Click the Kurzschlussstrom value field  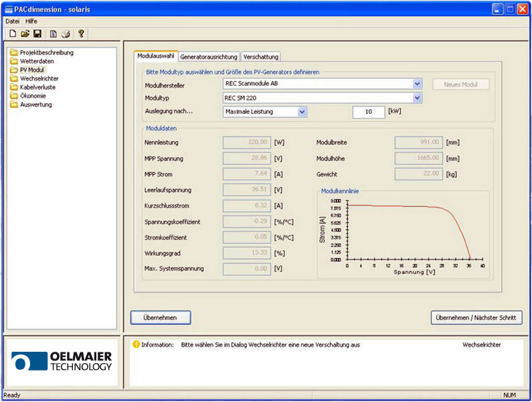tap(247, 206)
